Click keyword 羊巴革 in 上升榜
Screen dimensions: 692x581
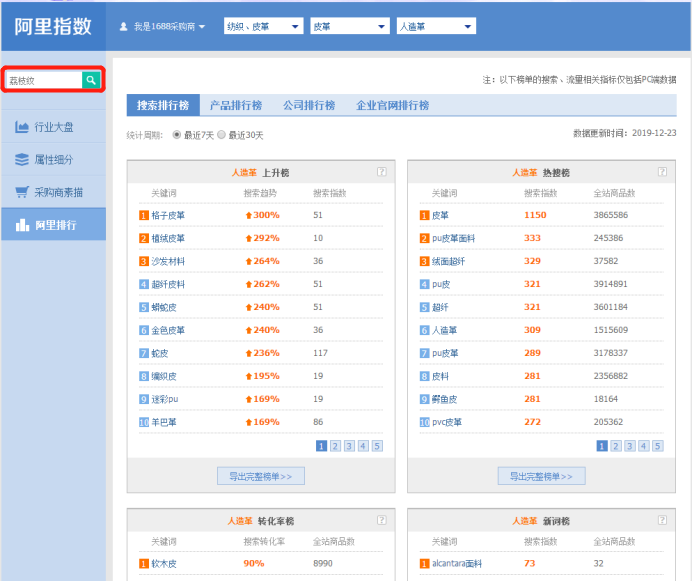(164, 422)
